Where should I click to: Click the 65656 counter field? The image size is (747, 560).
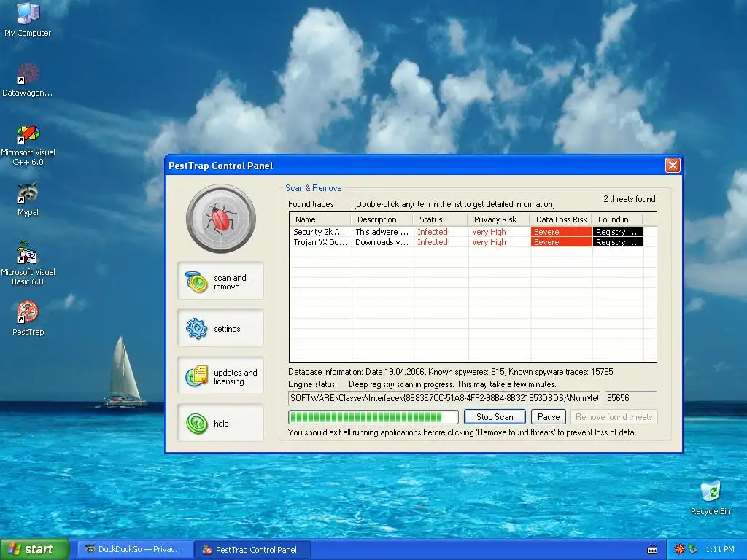[631, 398]
